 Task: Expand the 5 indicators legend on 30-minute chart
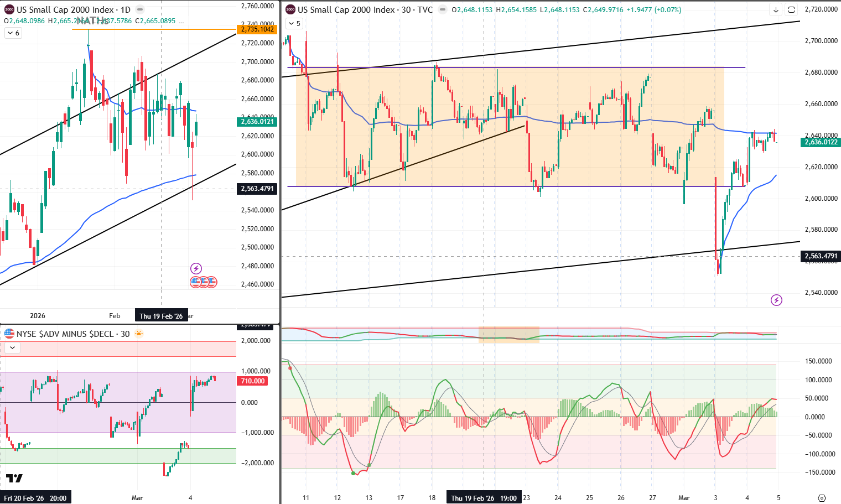(x=294, y=24)
